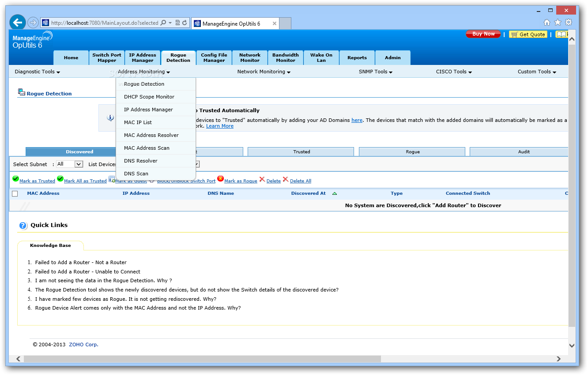Select MAC Address Scan menu item
Screen dimensions: 588x375
pyautogui.click(x=156, y=148)
